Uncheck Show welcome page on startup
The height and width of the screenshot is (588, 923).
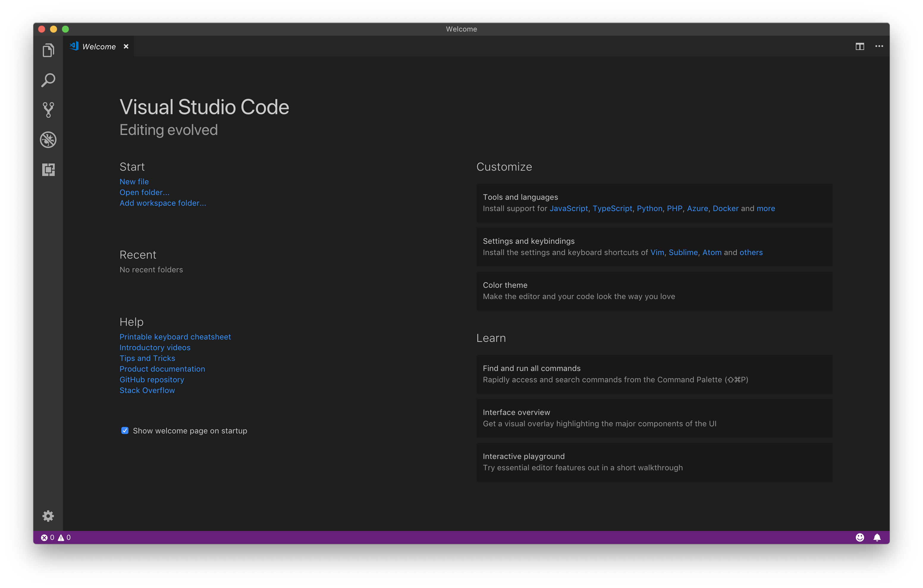coord(125,430)
